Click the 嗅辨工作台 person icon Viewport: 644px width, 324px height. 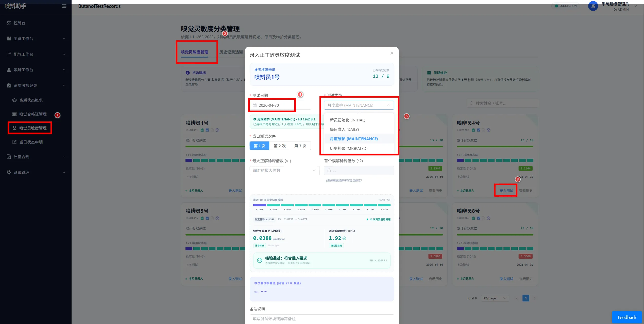pyautogui.click(x=9, y=70)
